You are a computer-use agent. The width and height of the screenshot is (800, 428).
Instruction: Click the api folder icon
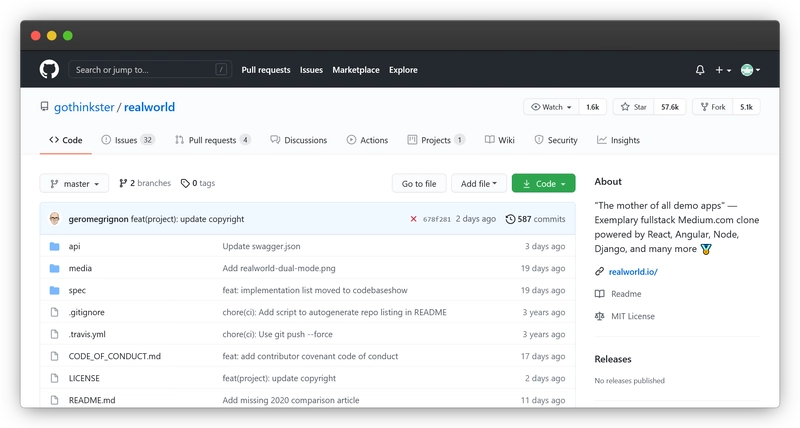55,246
